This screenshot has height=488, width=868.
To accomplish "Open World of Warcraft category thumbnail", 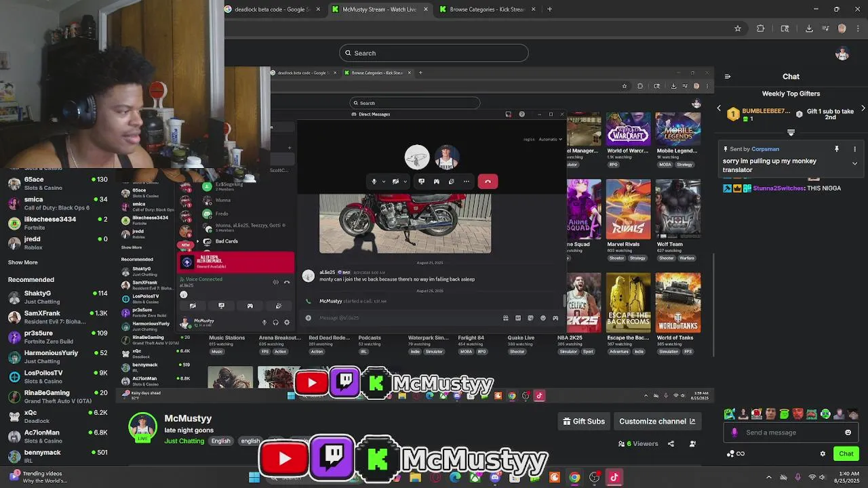I will point(628,129).
